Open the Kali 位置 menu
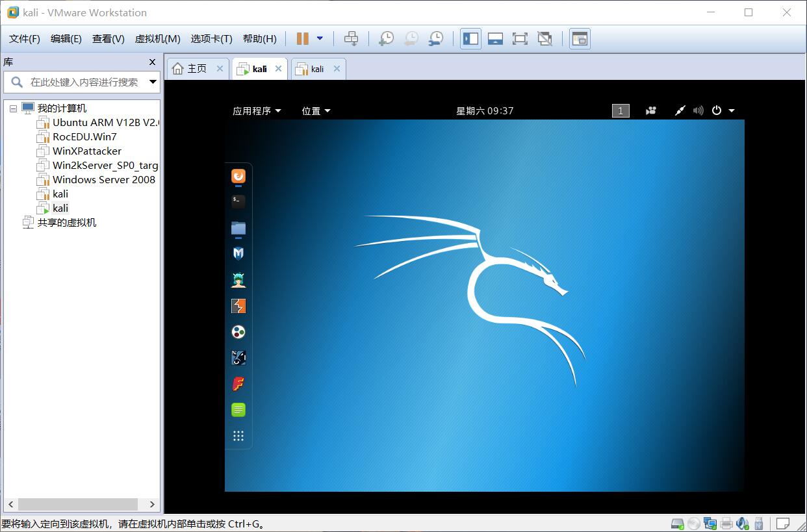807x532 pixels. pos(316,110)
